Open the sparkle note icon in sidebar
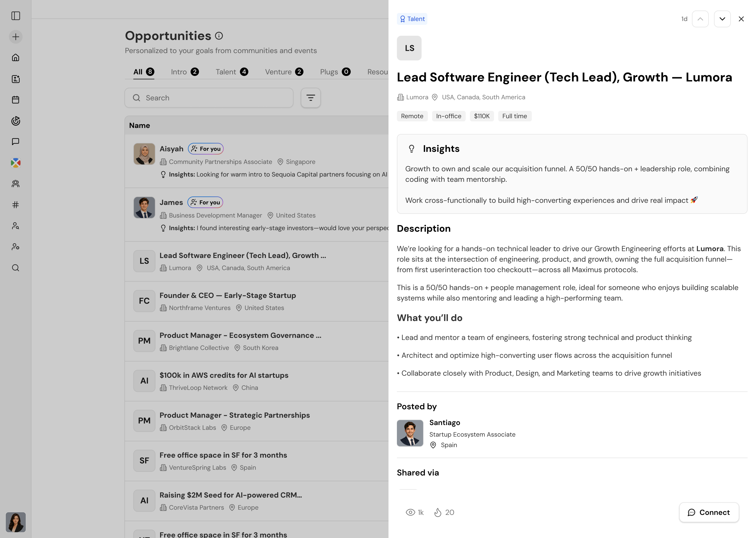The image size is (756, 538). pyautogui.click(x=15, y=79)
